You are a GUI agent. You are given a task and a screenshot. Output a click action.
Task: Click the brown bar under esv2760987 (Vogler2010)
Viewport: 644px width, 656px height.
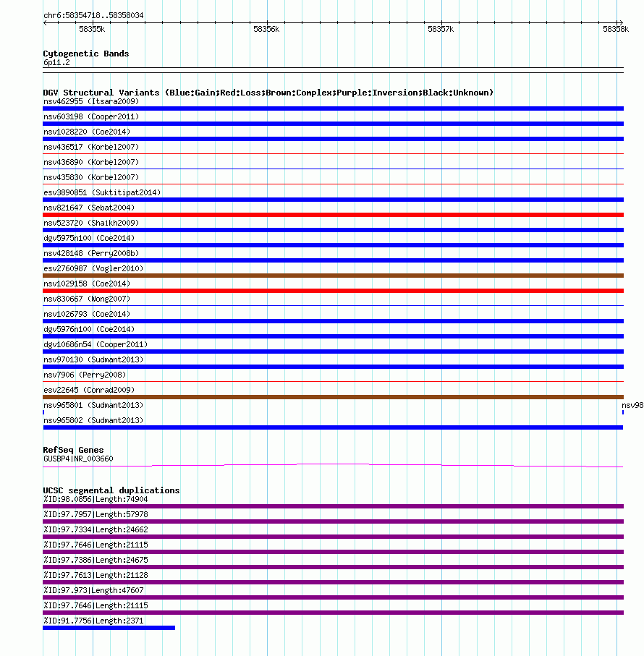click(x=333, y=276)
